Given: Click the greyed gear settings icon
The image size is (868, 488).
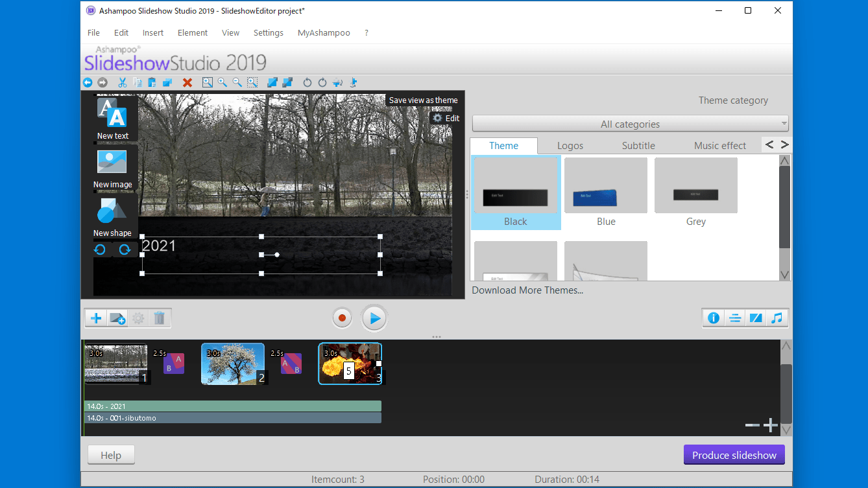Looking at the screenshot, I should [x=138, y=318].
